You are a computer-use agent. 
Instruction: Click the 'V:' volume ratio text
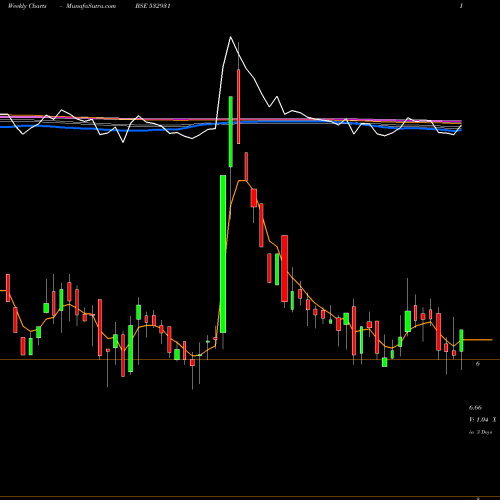[x=482, y=420]
